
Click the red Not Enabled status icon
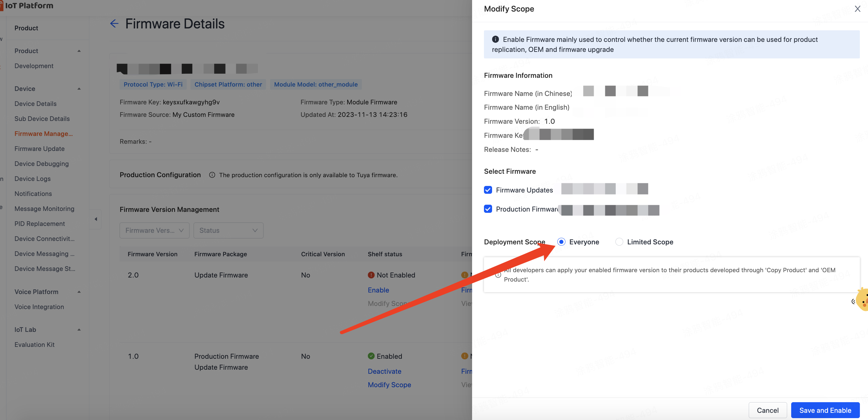[371, 275]
